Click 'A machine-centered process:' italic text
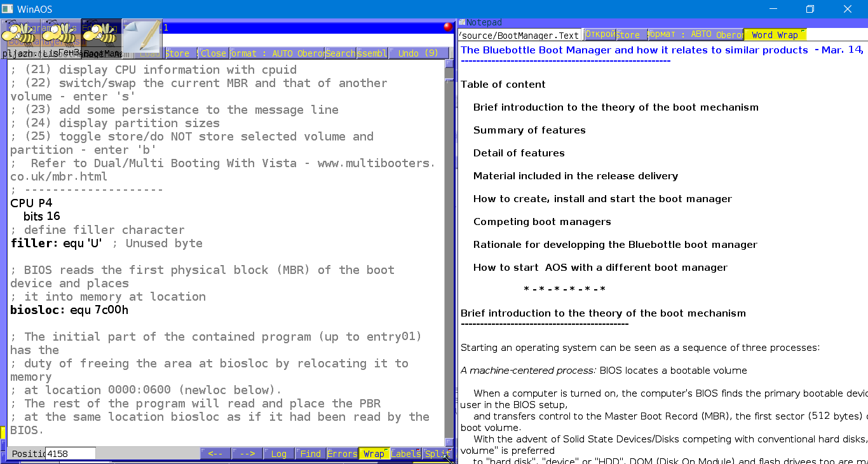The height and width of the screenshot is (464, 868). [528, 371]
